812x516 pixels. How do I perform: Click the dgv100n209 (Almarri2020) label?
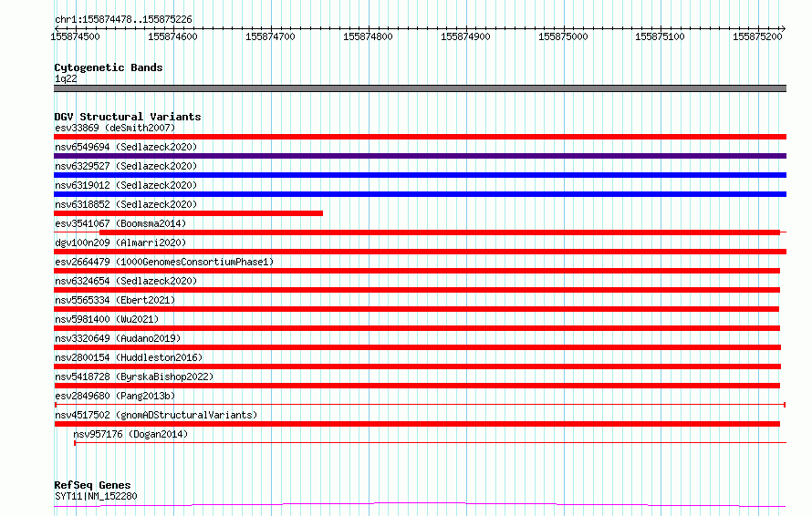(120, 243)
